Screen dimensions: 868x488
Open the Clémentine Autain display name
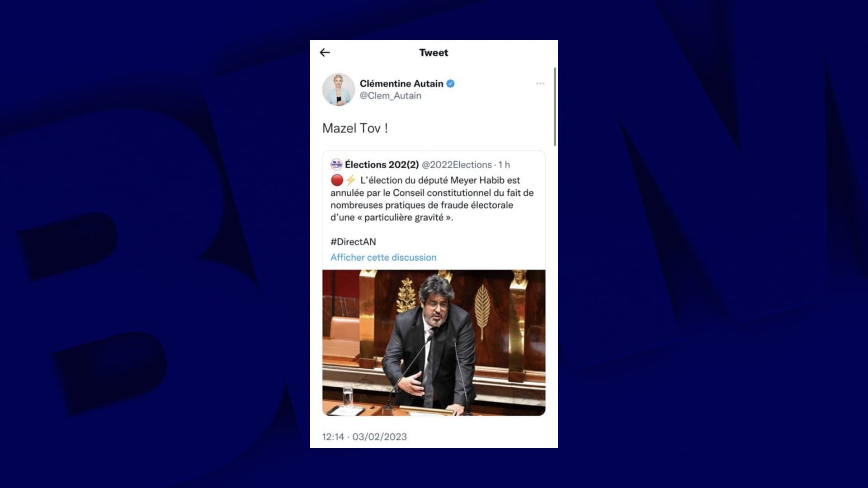[x=401, y=84]
